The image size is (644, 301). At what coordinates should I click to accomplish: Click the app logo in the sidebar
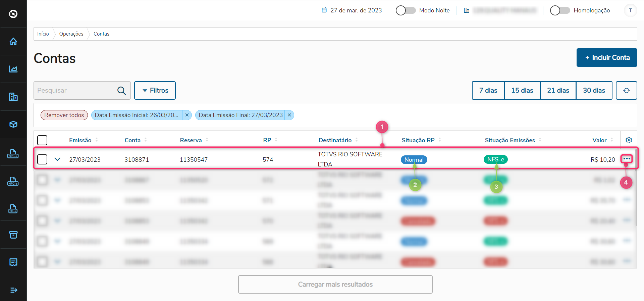13,14
